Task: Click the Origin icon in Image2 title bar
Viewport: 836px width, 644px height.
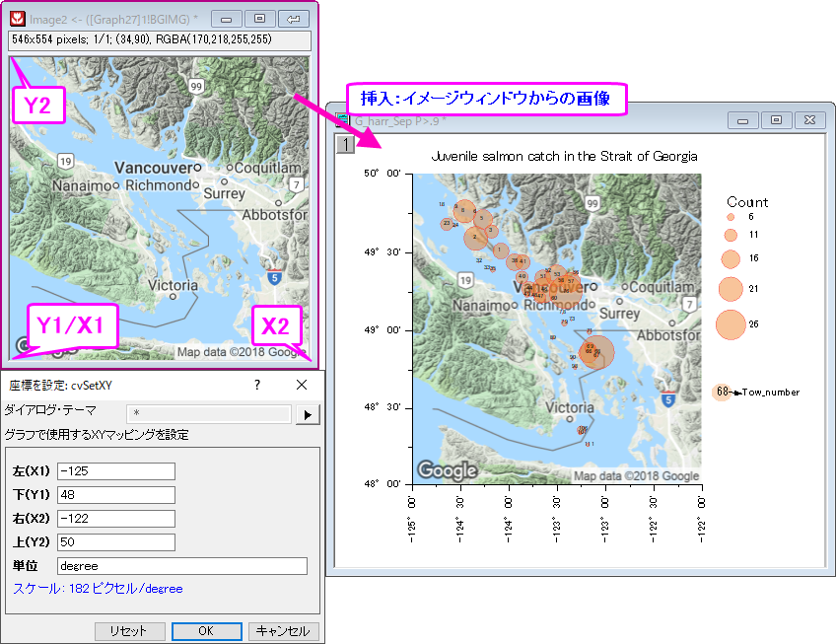Action: pyautogui.click(x=18, y=19)
